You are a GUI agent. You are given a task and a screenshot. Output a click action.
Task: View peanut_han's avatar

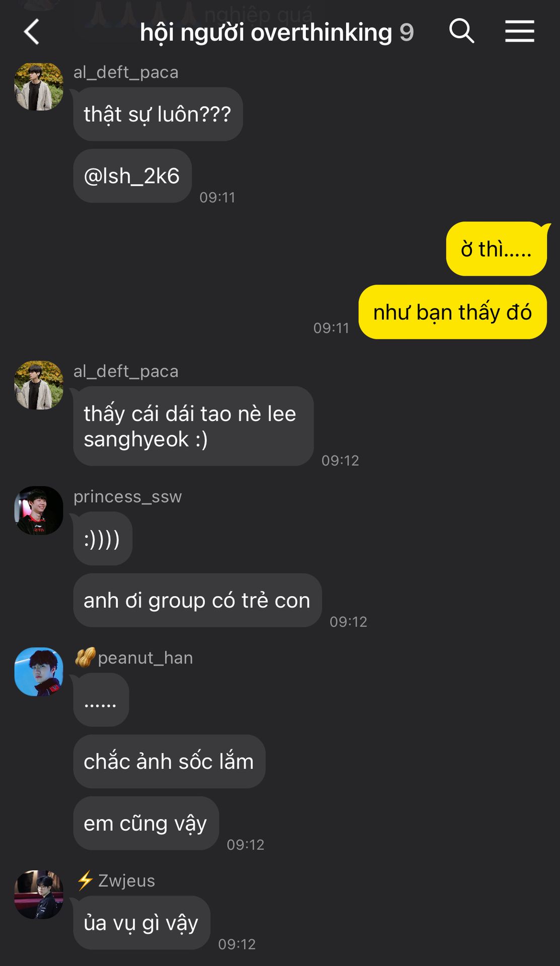tap(39, 672)
